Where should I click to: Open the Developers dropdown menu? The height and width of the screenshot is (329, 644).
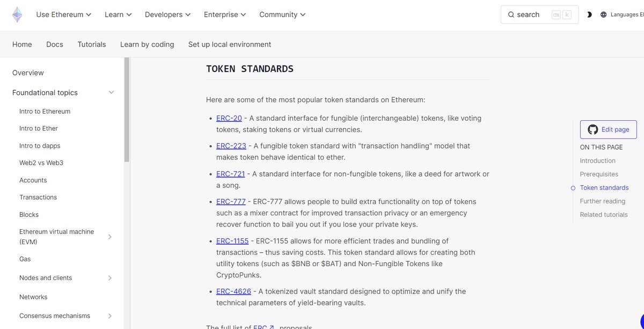pyautogui.click(x=167, y=14)
